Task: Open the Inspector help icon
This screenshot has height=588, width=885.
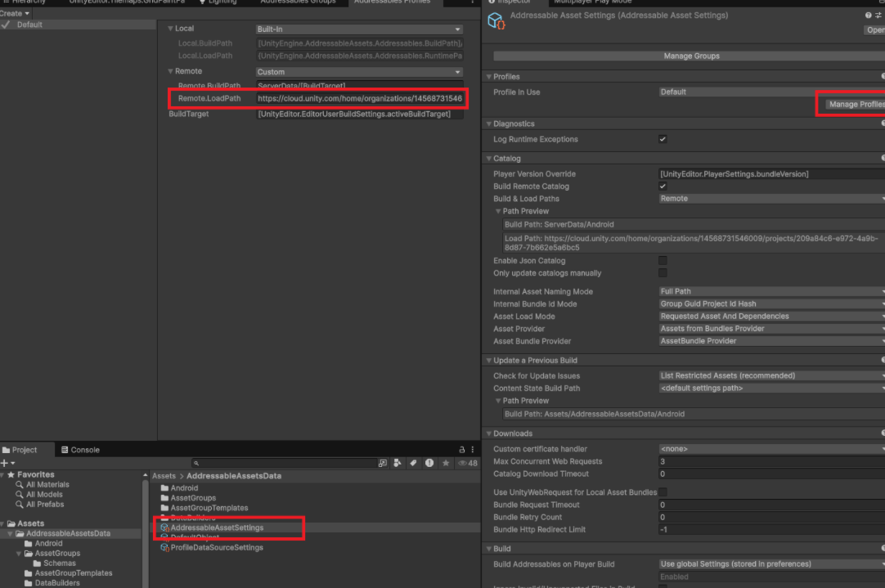Action: click(x=868, y=16)
